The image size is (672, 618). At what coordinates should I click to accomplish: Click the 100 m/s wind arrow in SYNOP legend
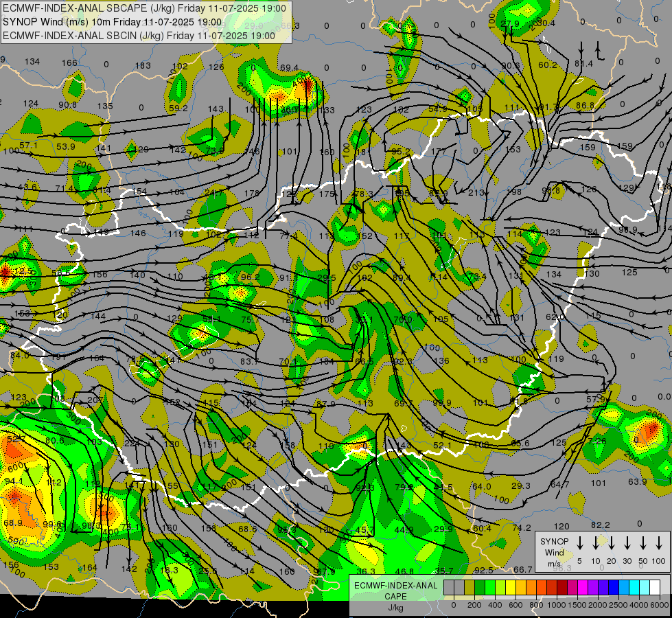click(x=659, y=543)
